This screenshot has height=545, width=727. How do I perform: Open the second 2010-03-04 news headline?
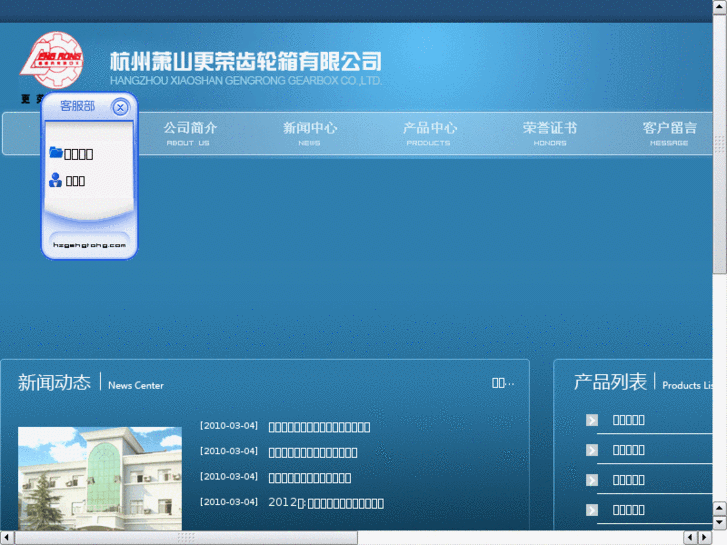(313, 452)
